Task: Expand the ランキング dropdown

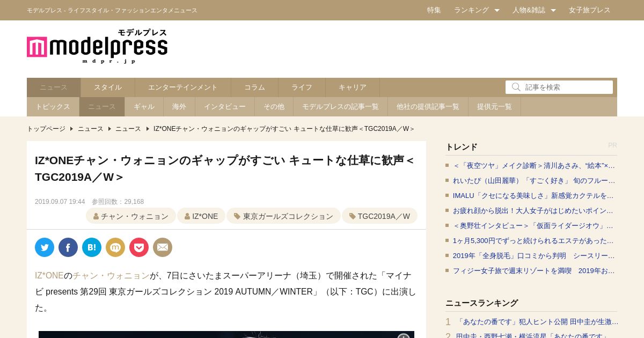Action: tap(477, 10)
